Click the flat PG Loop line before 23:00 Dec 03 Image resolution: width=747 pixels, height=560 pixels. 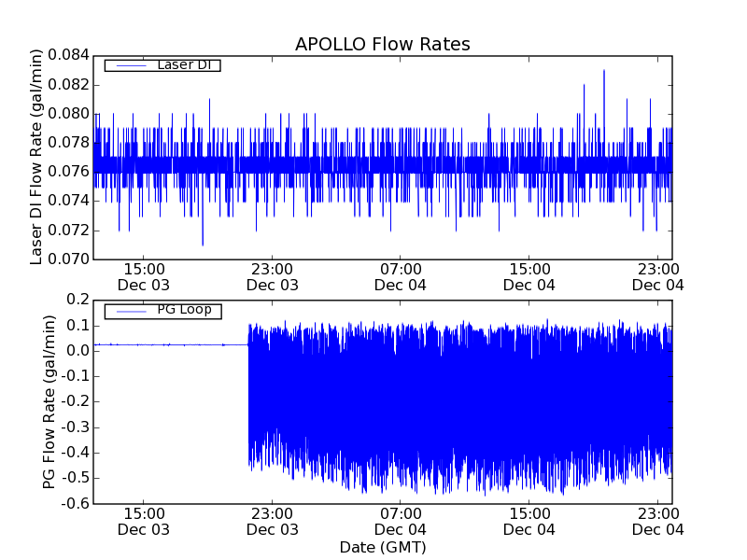tap(171, 344)
